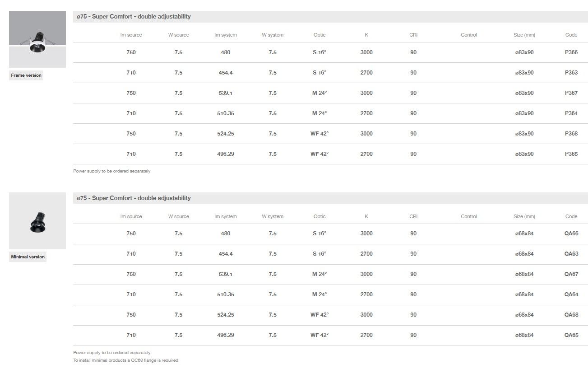Viewport: 588px width, 369px height.
Task: Select the Frame version label
Action: [x=26, y=75]
